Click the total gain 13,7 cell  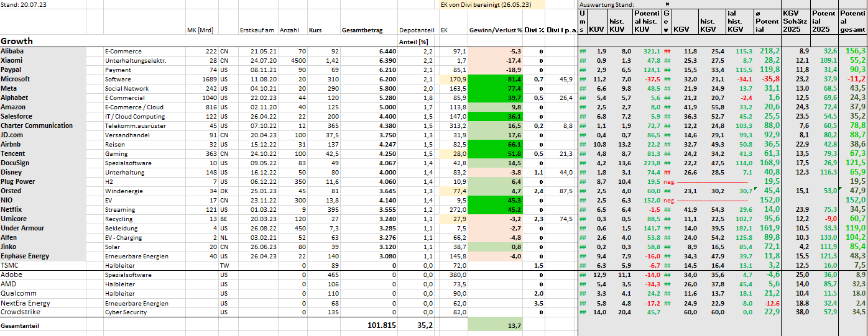coord(495,325)
